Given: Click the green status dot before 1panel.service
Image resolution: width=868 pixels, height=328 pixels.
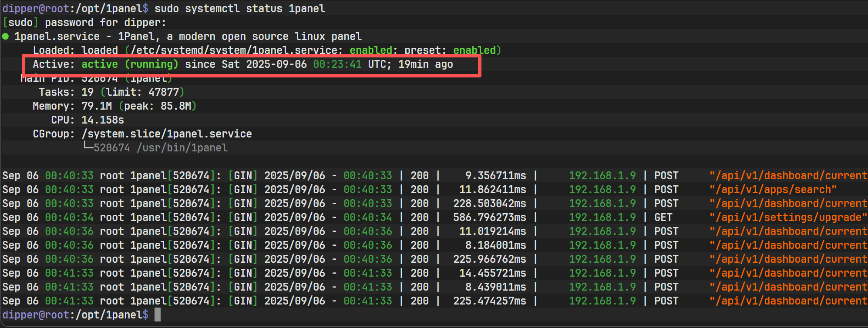Looking at the screenshot, I should 6,37.
